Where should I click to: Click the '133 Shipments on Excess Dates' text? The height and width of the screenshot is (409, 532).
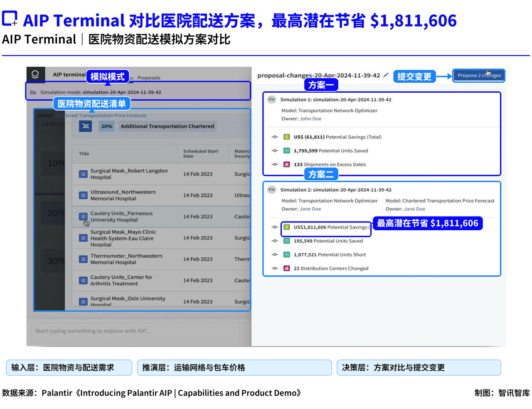click(330, 164)
